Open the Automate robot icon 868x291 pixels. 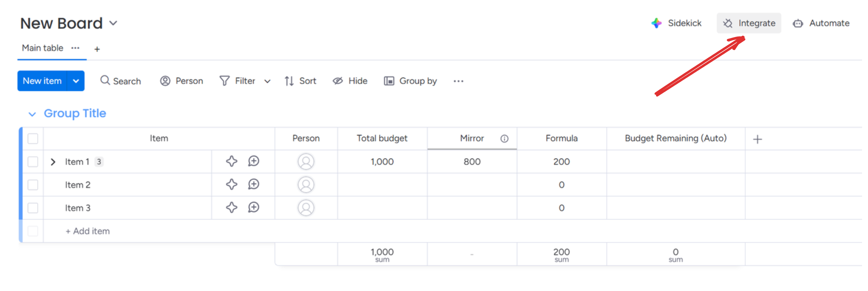pos(798,23)
